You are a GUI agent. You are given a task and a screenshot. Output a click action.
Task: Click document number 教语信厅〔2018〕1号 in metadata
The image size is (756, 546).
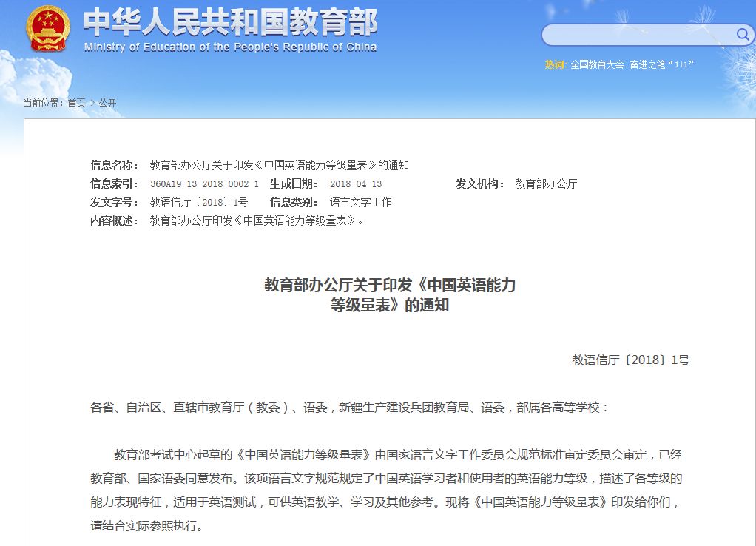(199, 202)
